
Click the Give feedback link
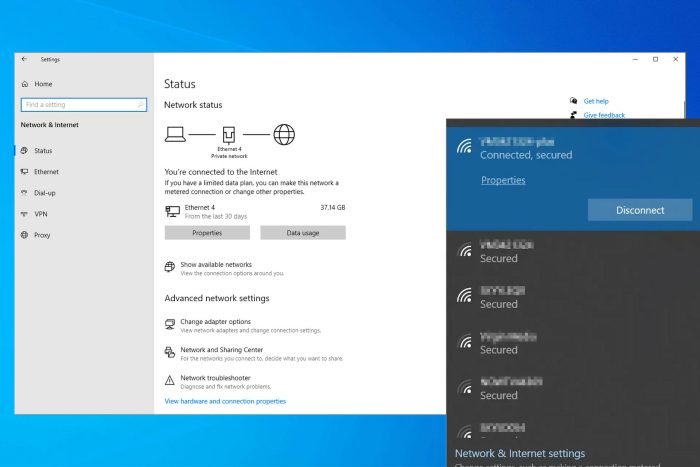pyautogui.click(x=604, y=115)
